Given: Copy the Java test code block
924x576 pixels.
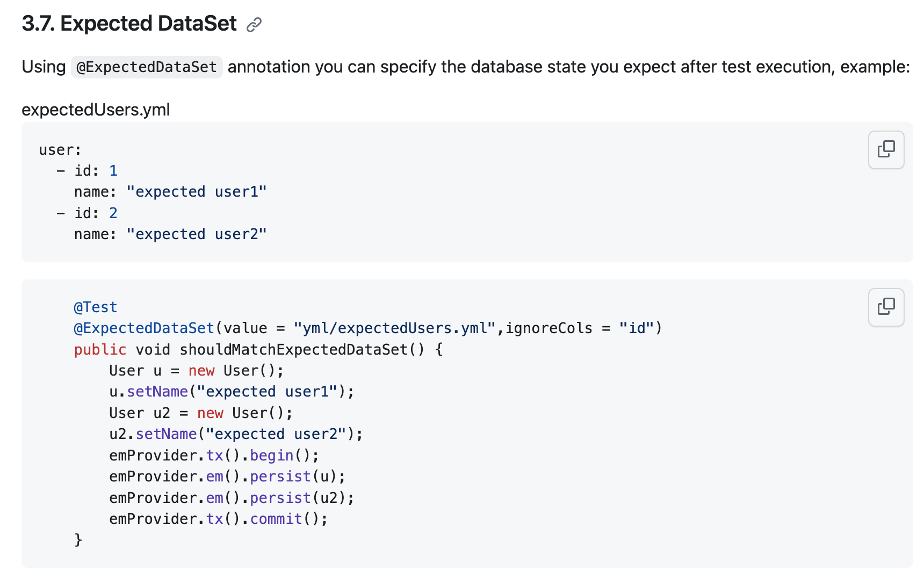Looking at the screenshot, I should click(886, 307).
